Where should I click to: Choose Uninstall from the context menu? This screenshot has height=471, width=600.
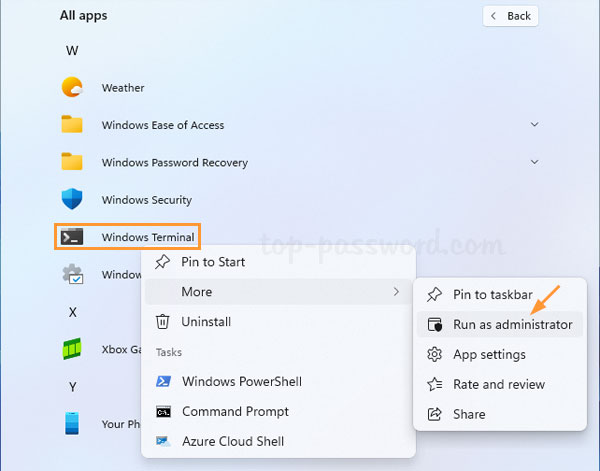click(x=279, y=322)
